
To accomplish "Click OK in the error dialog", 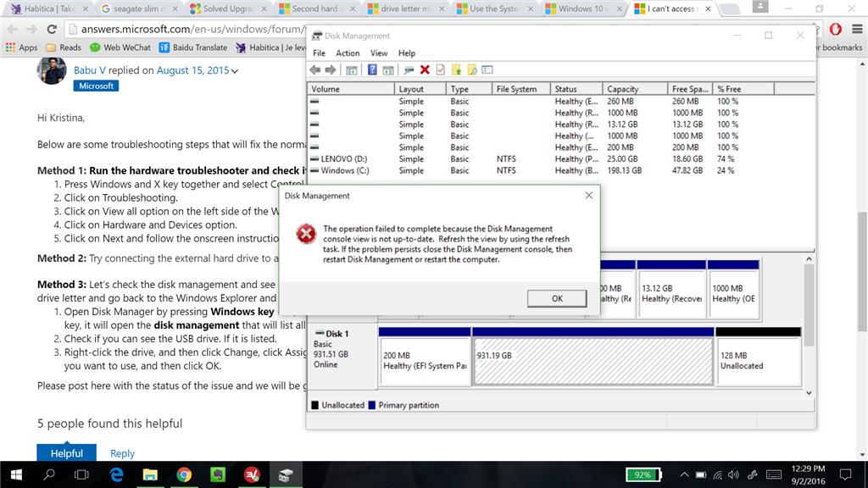I will pyautogui.click(x=557, y=298).
